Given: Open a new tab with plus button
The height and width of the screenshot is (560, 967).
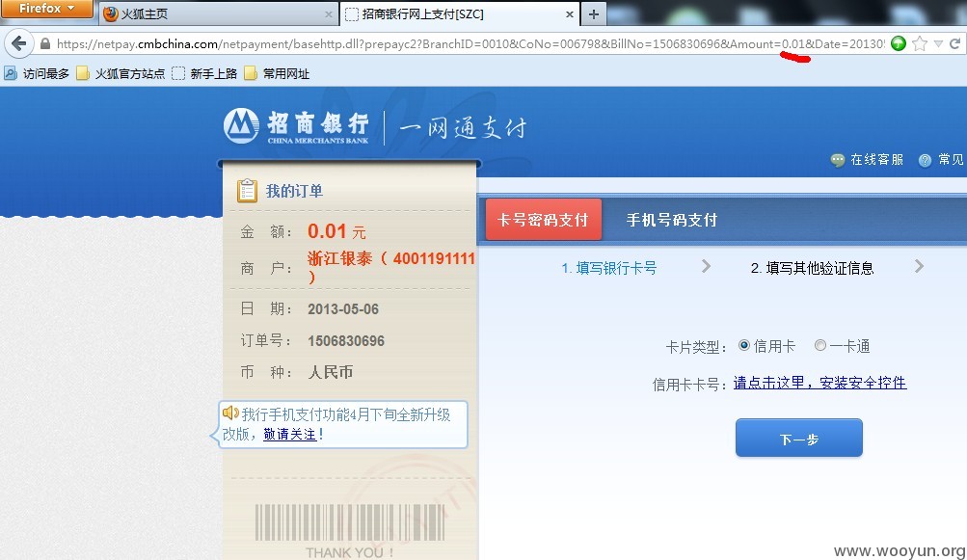Looking at the screenshot, I should point(593,14).
